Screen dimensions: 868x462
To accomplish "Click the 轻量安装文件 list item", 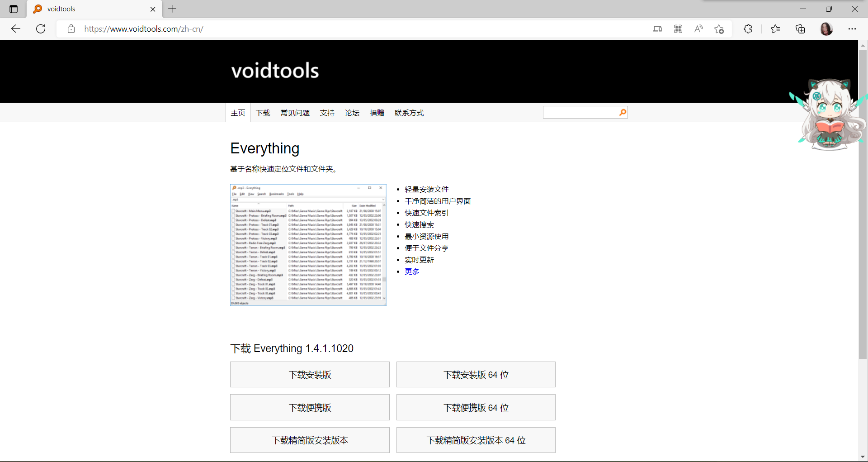I will tap(427, 189).
